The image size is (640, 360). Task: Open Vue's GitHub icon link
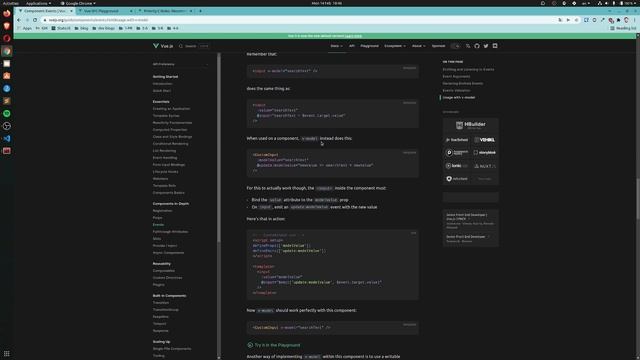point(477,46)
